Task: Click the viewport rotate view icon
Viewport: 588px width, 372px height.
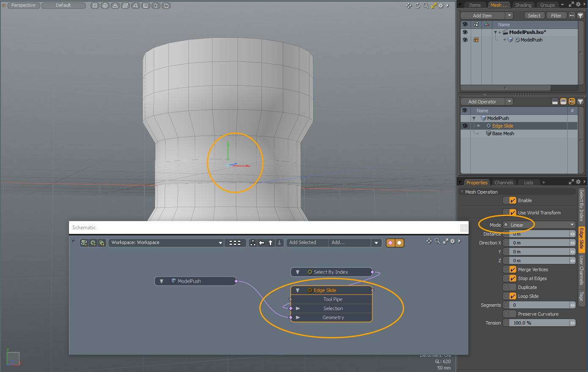Action: [417, 6]
